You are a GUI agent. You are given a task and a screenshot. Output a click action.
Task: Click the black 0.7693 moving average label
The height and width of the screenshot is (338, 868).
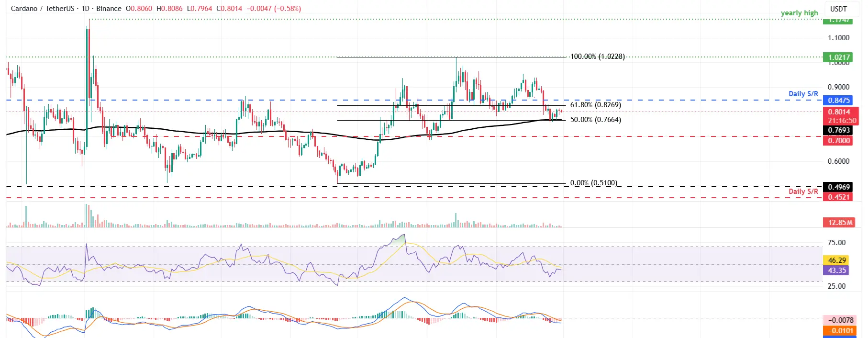(x=838, y=130)
